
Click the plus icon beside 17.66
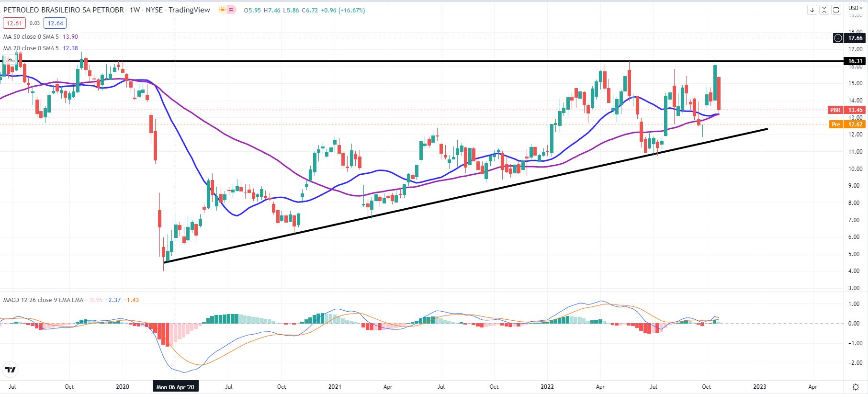point(838,38)
